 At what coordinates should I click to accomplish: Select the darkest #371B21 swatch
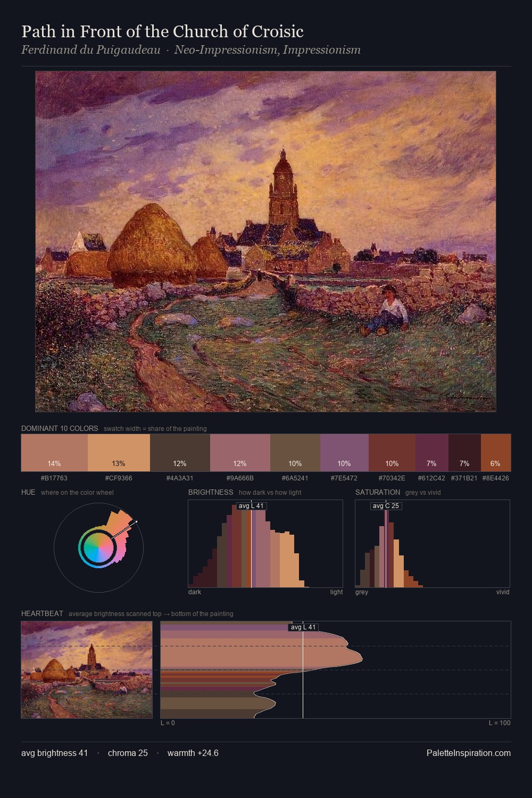(464, 453)
